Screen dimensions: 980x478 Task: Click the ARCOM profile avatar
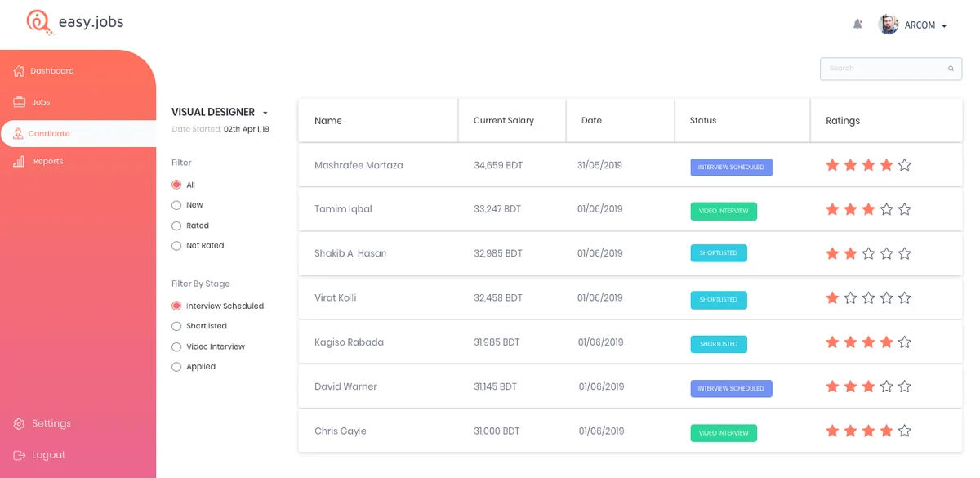[x=889, y=25]
